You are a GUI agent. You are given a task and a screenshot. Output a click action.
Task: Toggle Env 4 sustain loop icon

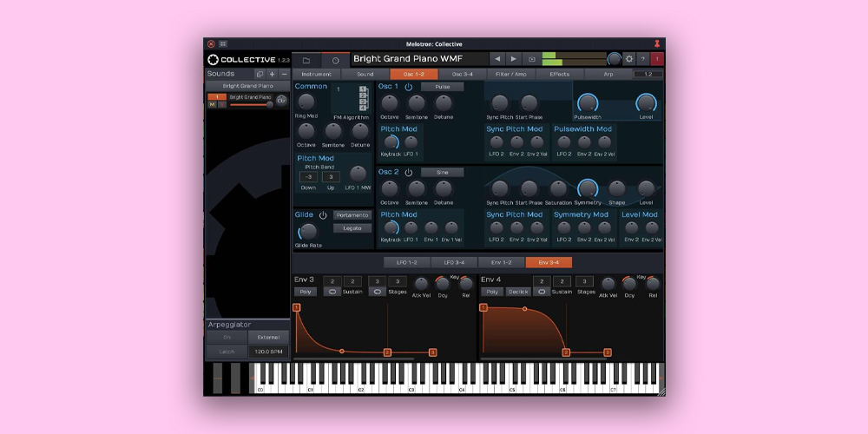click(542, 291)
